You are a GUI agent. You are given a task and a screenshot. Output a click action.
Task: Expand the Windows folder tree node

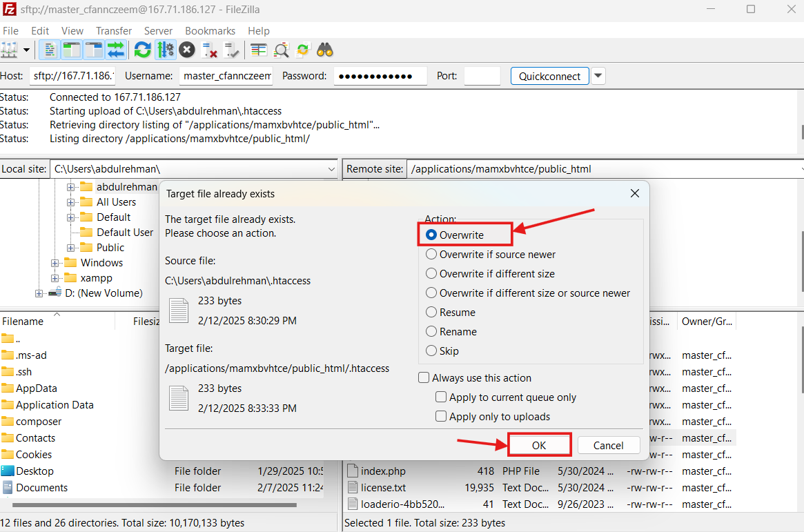click(x=55, y=263)
